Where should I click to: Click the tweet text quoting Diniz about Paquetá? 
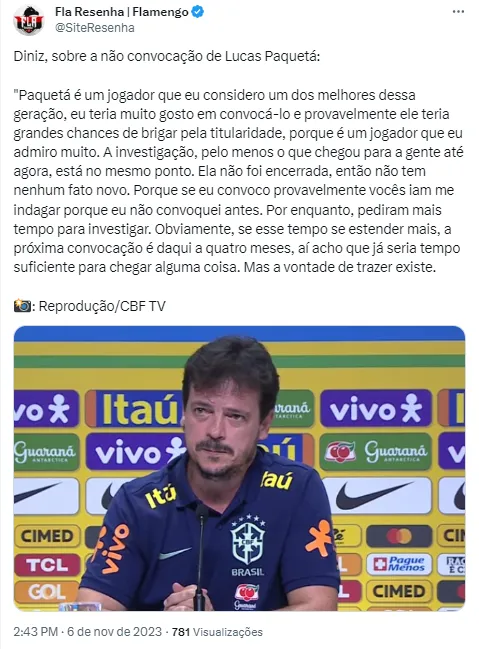click(x=238, y=181)
